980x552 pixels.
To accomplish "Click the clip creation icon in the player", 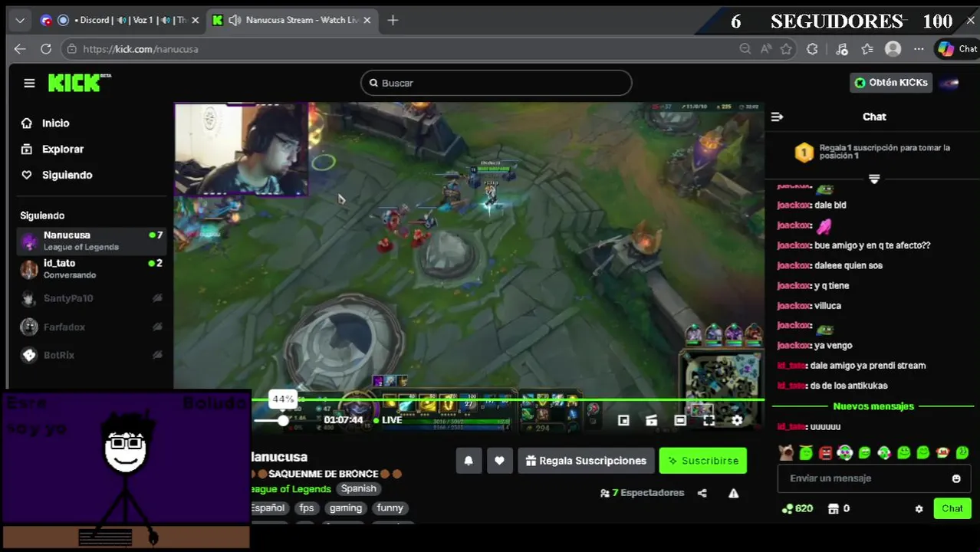I will pyautogui.click(x=652, y=420).
